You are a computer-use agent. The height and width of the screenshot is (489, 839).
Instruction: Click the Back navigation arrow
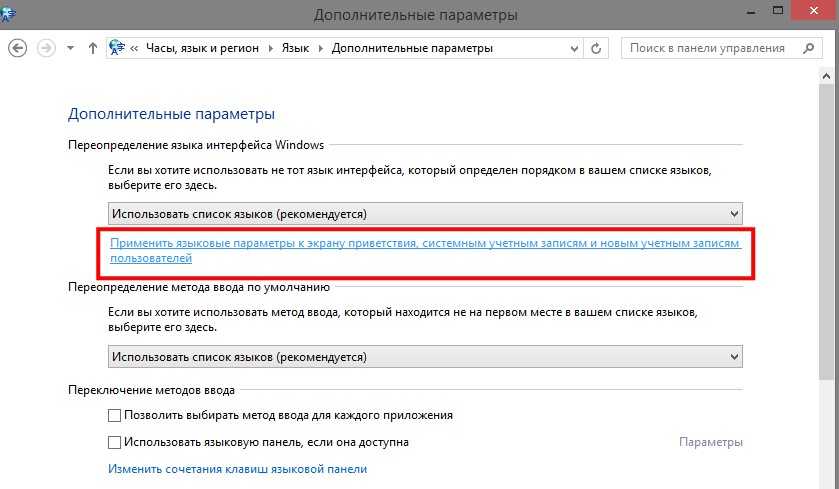click(17, 48)
